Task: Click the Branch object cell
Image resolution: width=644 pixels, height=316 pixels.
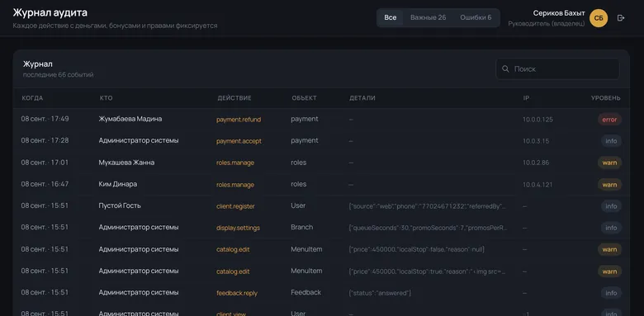Action: pos(302,228)
